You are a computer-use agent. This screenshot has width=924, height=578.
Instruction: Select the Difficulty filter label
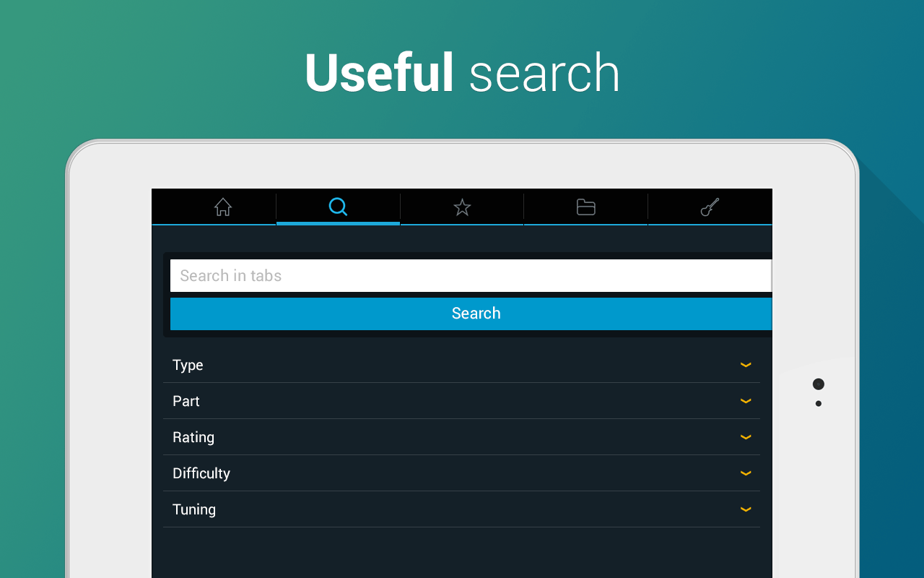(x=201, y=473)
